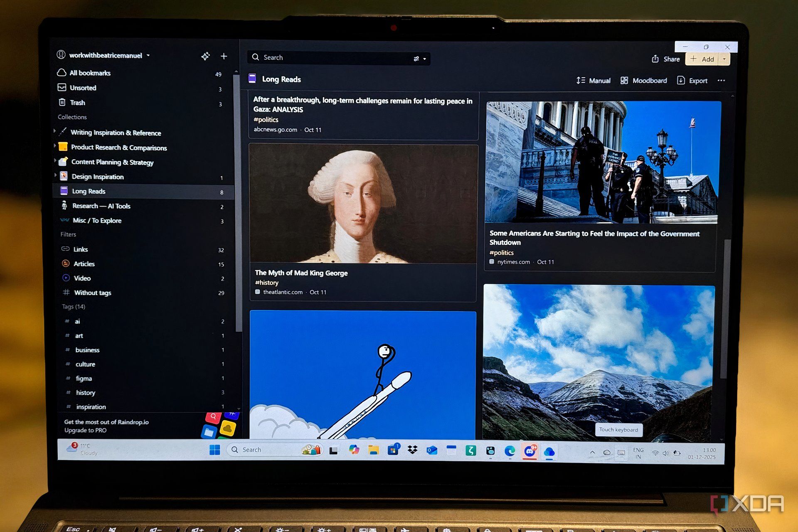Click the AI sparkle icon in sidebar header
Image resolution: width=798 pixels, height=532 pixels.
[205, 56]
